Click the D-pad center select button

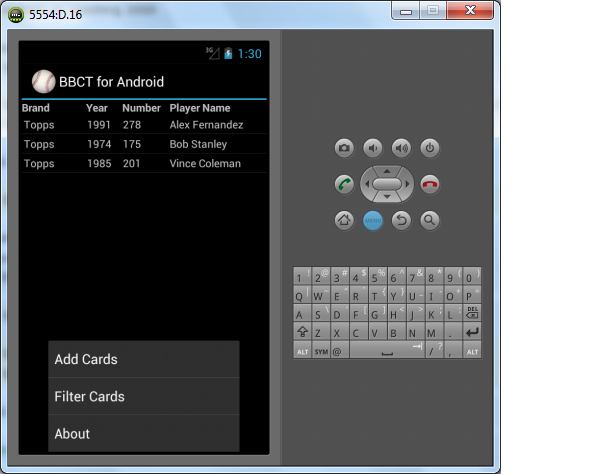pyautogui.click(x=387, y=184)
